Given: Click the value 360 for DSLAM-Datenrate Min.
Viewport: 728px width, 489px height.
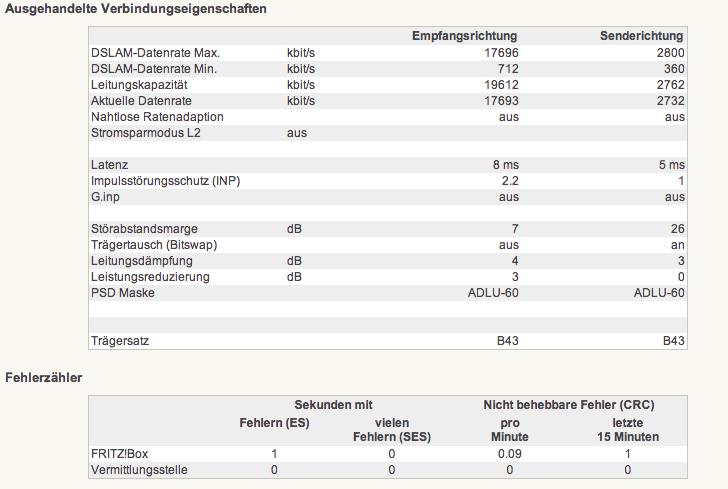Looking at the screenshot, I should pos(674,69).
